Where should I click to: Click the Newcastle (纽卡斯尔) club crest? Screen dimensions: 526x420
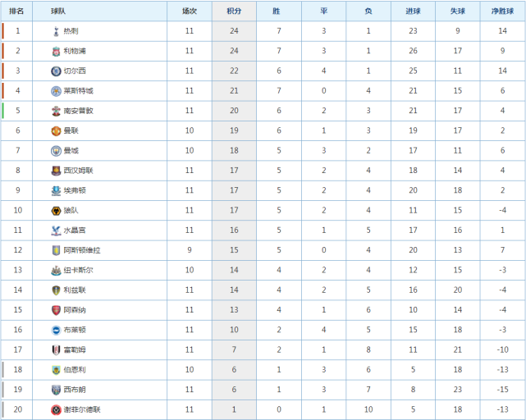click(56, 270)
